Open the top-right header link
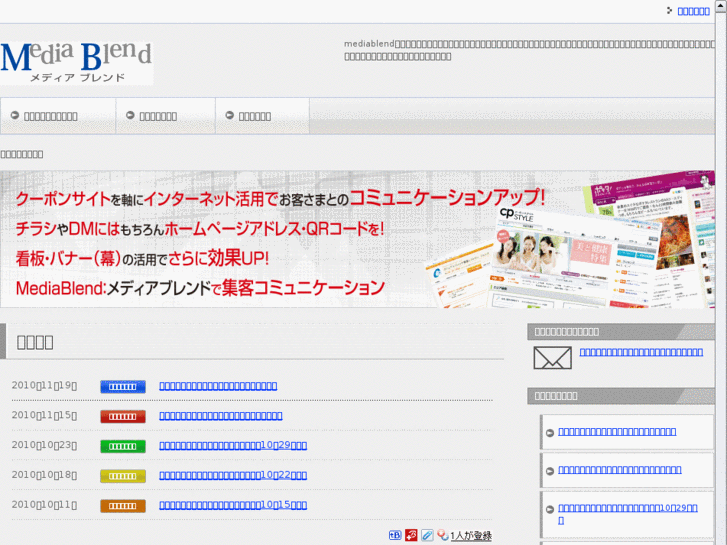 coord(694,11)
